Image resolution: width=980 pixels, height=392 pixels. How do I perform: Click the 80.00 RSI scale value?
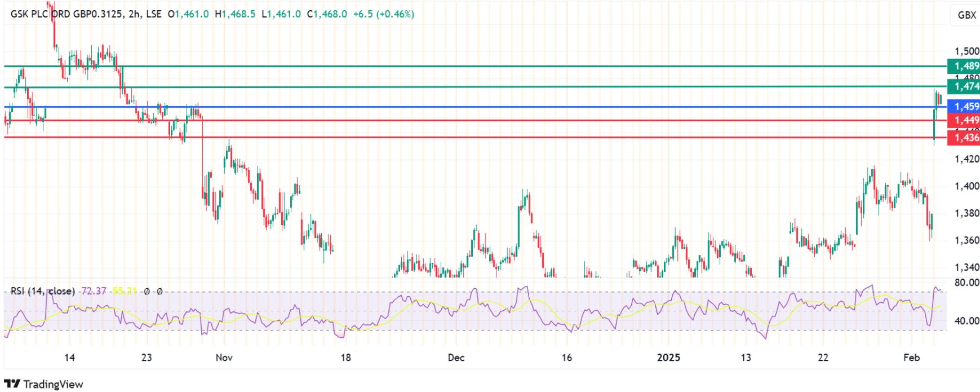(966, 283)
